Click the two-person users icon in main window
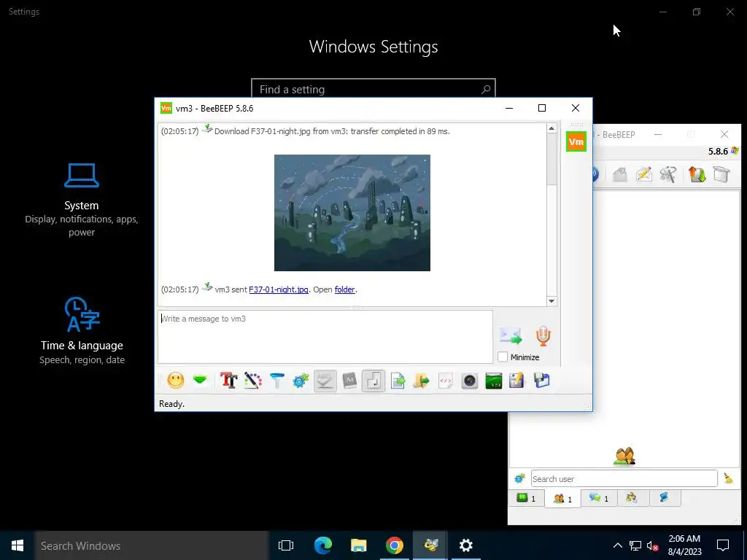 click(x=624, y=456)
